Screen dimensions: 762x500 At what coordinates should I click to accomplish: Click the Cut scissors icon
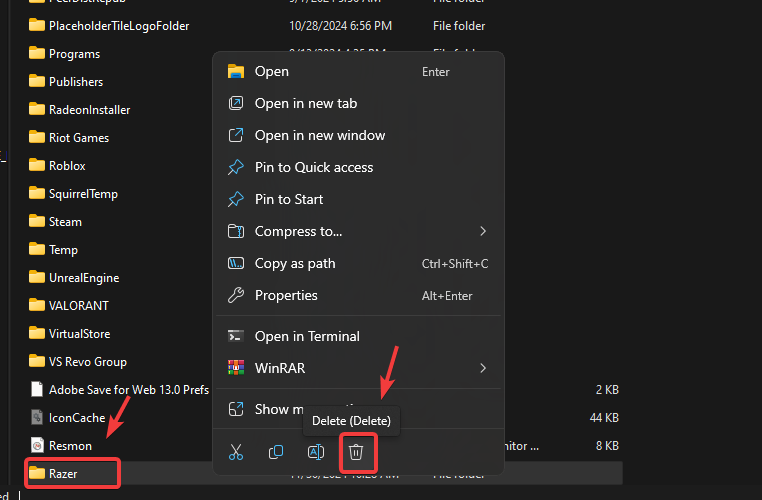tap(236, 452)
